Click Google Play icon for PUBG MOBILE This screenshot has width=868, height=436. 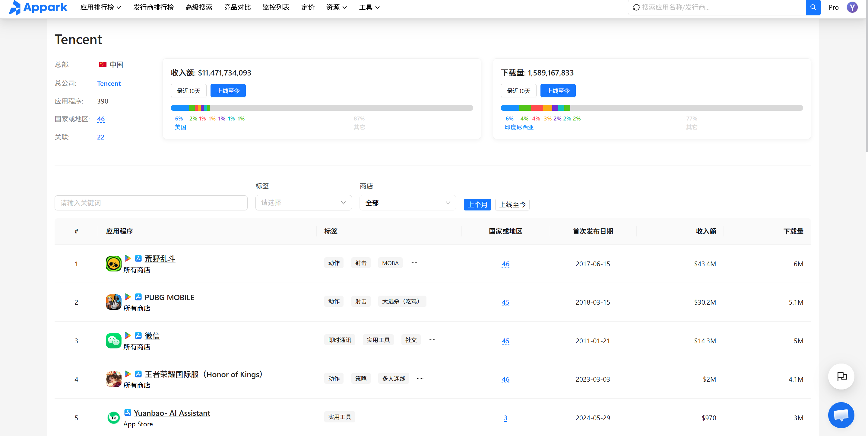[128, 297]
